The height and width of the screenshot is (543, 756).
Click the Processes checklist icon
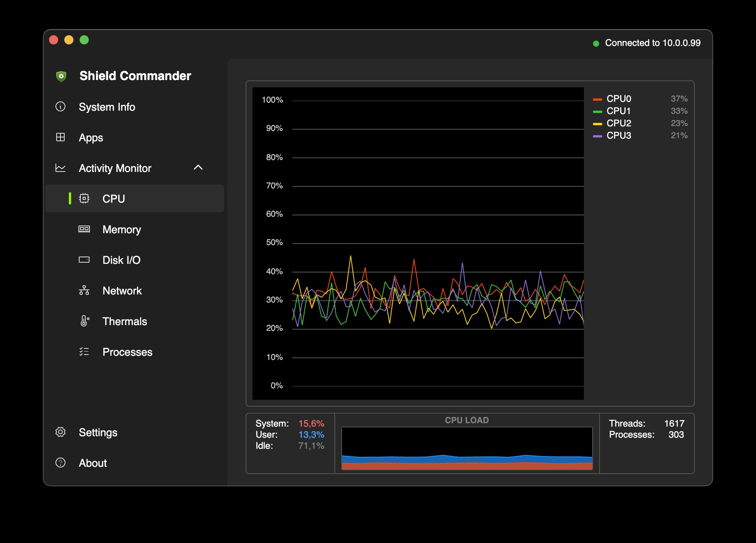(84, 352)
